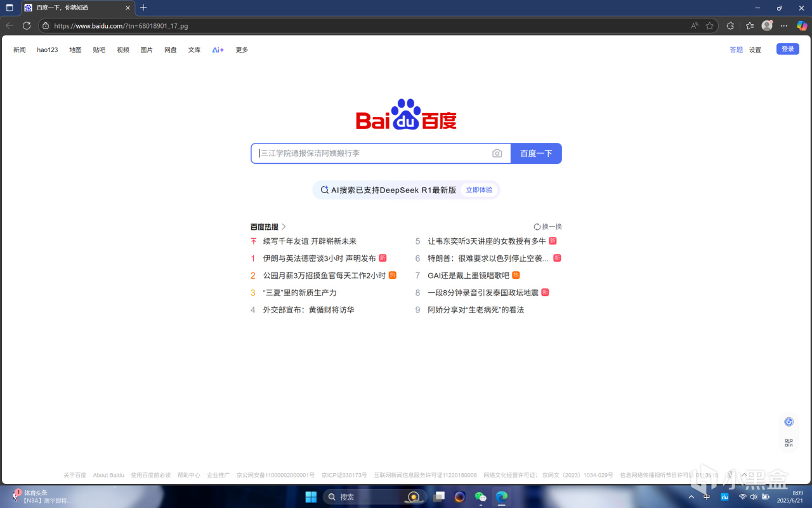Click the Windows taskbar search box
This screenshot has height=508, width=812.
point(374,497)
